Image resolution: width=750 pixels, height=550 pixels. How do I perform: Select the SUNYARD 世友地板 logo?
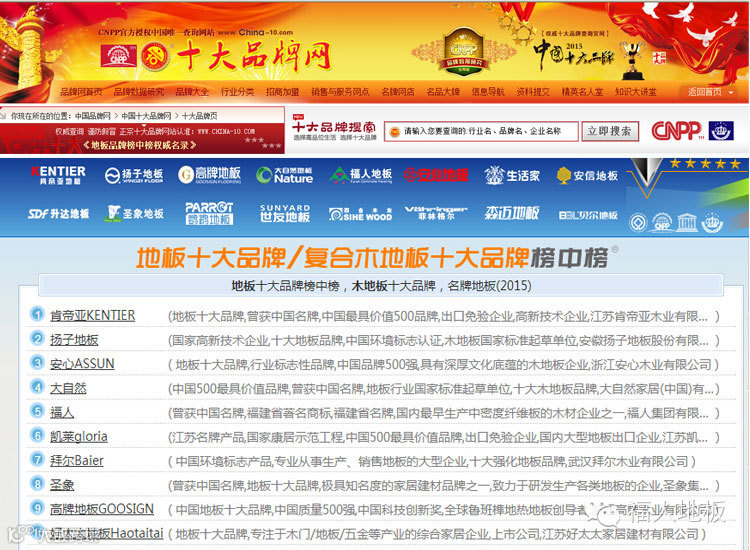tap(285, 213)
